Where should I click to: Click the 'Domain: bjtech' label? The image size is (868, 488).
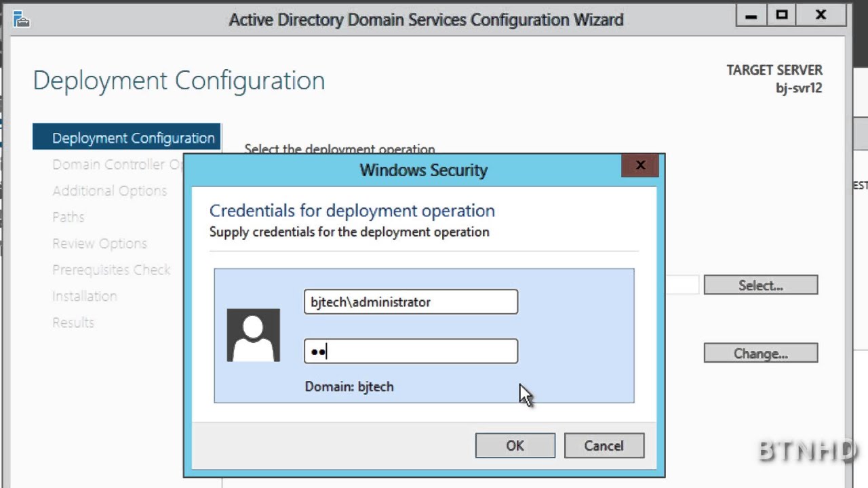point(349,386)
